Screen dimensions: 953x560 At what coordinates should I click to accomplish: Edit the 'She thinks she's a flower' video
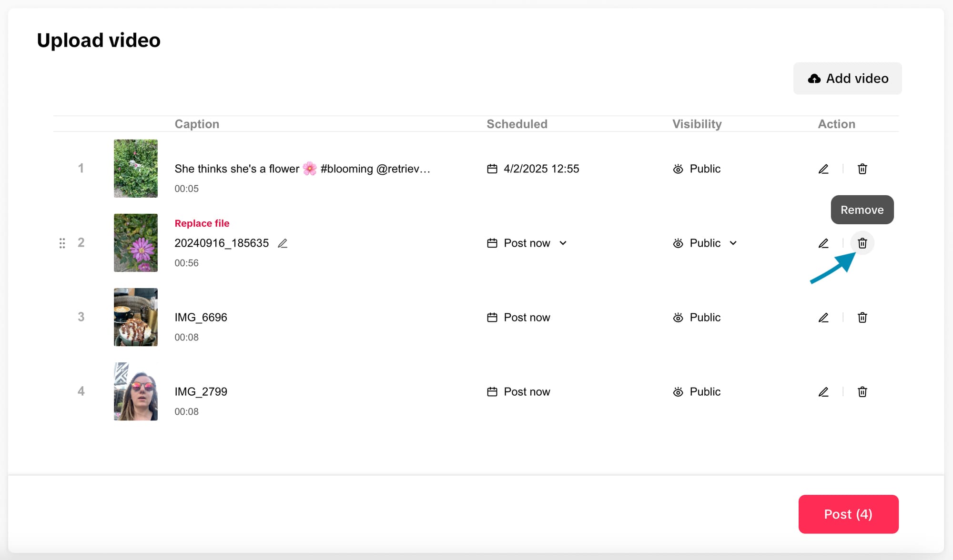pyautogui.click(x=823, y=169)
